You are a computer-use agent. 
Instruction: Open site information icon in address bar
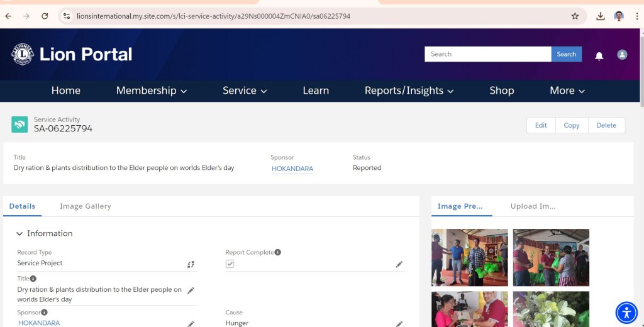point(66,16)
